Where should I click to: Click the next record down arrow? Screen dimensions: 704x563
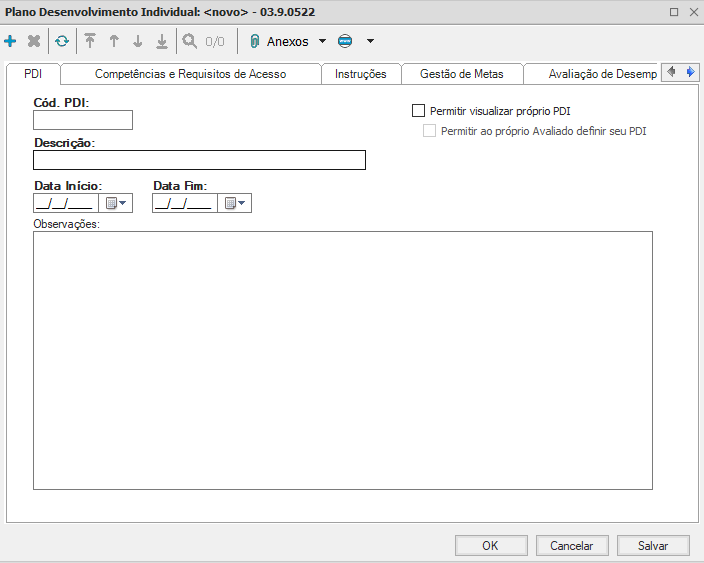pos(138,42)
